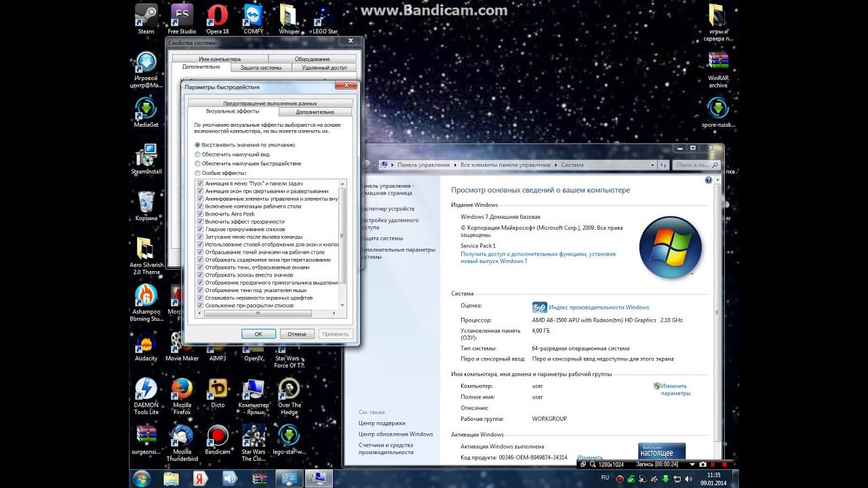This screenshot has height=488, width=868.
Task: Open 'Удаленный доступ' tab in System Properties
Action: point(324,68)
